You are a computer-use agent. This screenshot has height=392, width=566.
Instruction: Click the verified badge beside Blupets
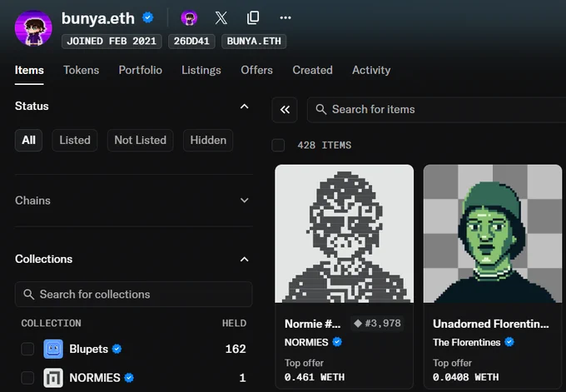[x=117, y=349]
